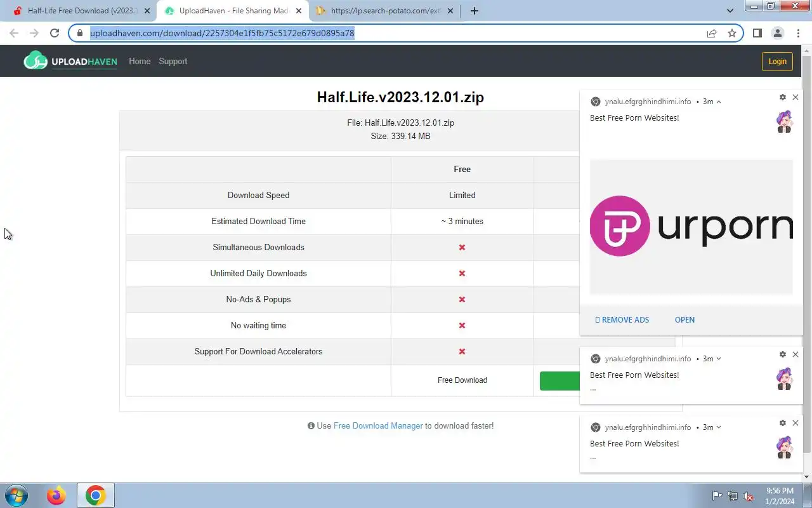The width and height of the screenshot is (812, 508).
Task: Click avatar icon in second notification
Action: [x=785, y=378]
